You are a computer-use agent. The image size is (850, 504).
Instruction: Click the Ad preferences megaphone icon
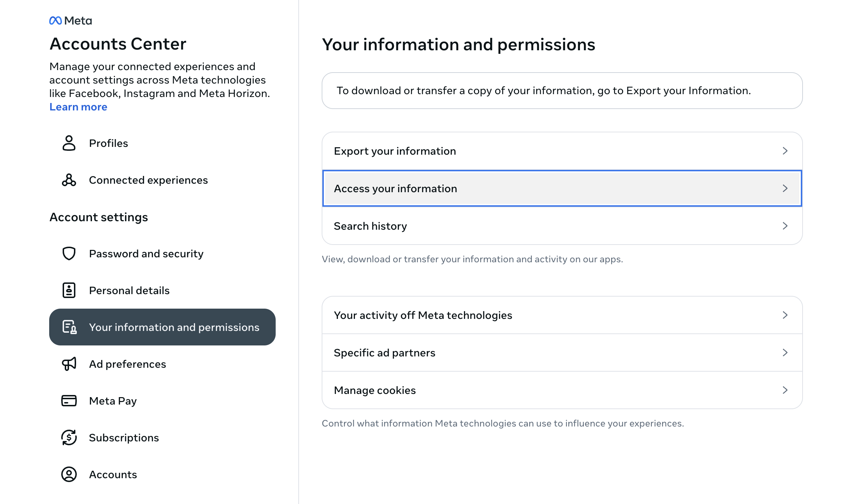coord(69,364)
